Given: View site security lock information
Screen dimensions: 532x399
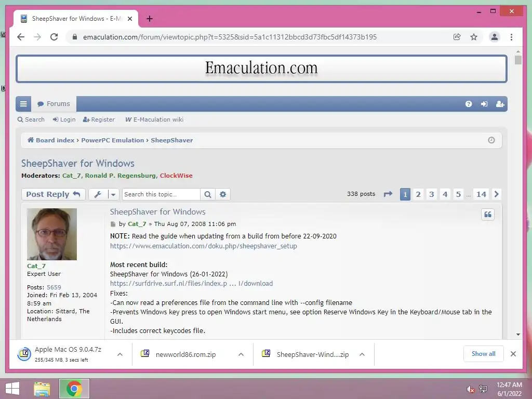Looking at the screenshot, I should (75, 37).
